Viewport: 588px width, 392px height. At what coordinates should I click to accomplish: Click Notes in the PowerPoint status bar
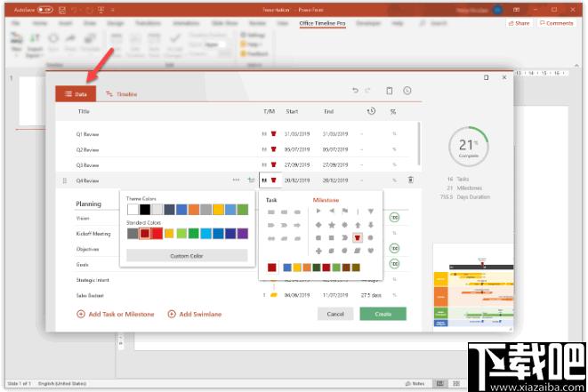415,383
